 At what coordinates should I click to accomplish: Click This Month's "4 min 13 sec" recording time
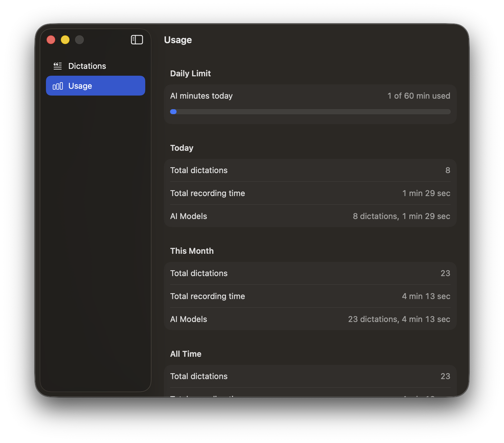[x=426, y=296]
